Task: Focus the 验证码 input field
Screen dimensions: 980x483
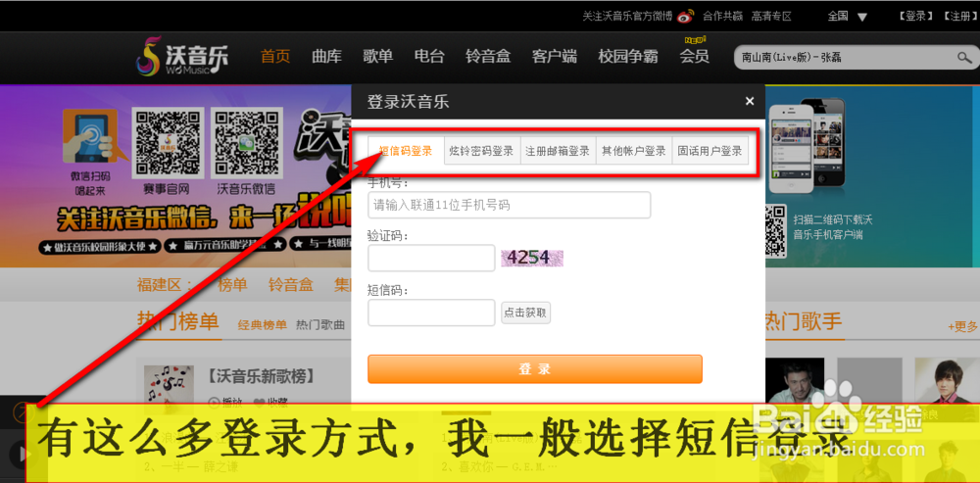Action: pos(431,258)
